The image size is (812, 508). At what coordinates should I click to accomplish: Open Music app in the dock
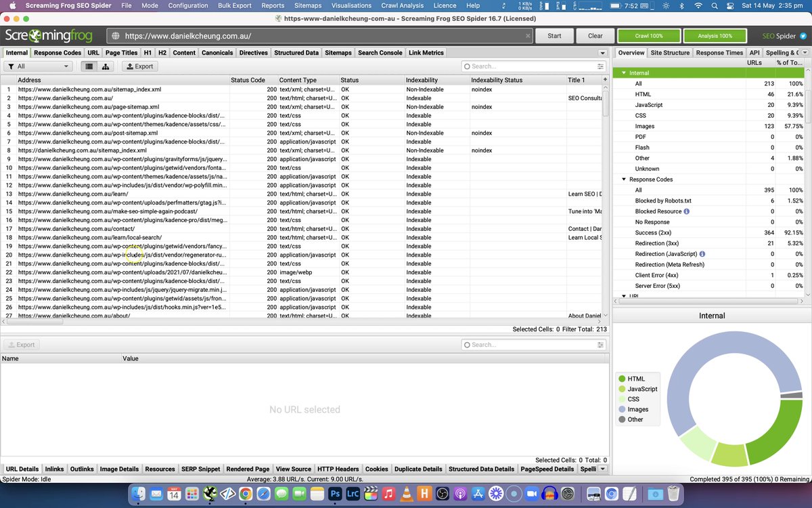click(388, 494)
